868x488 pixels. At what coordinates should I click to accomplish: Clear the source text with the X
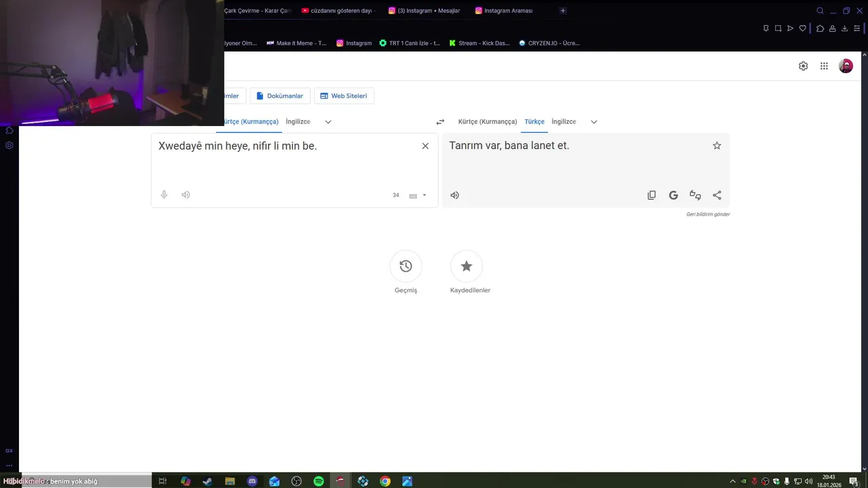(x=425, y=146)
